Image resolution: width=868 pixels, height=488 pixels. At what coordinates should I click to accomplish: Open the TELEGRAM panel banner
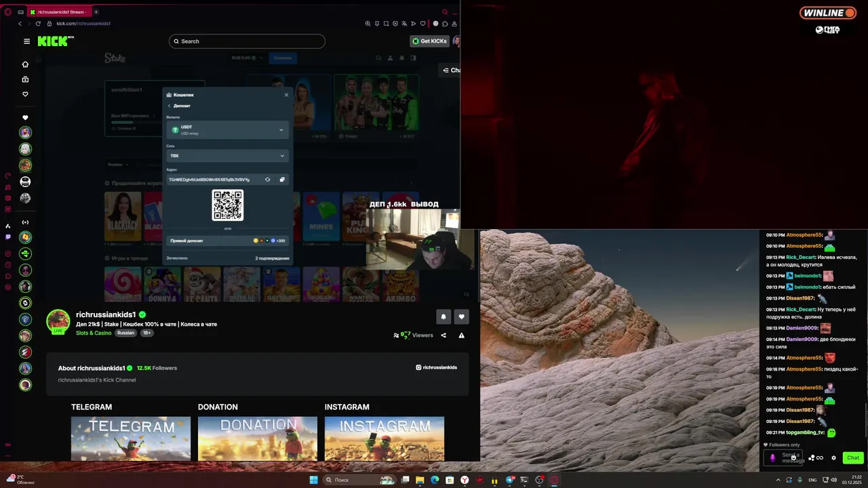click(131, 439)
